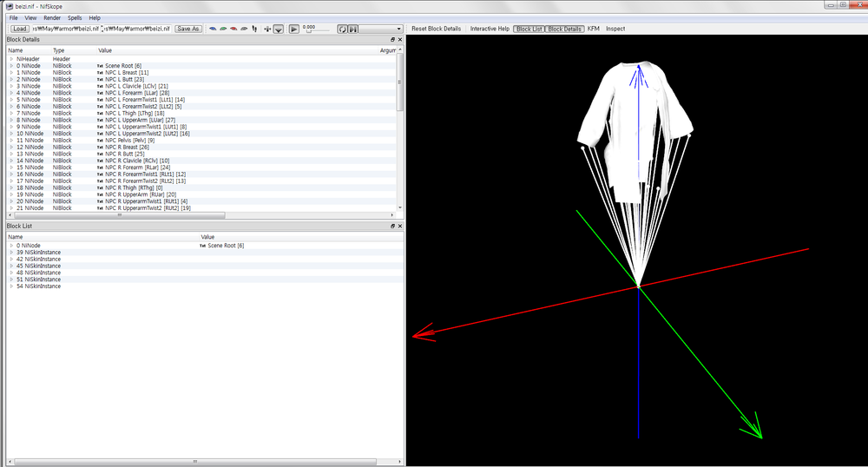Screen dimensions: 868x467
Task: Close the Block List panel
Action: coord(399,227)
